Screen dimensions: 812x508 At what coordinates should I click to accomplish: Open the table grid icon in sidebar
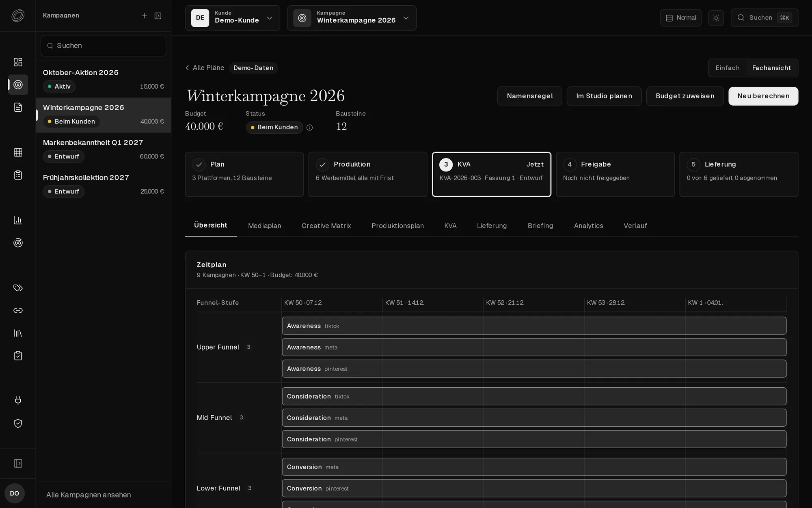pos(18,152)
